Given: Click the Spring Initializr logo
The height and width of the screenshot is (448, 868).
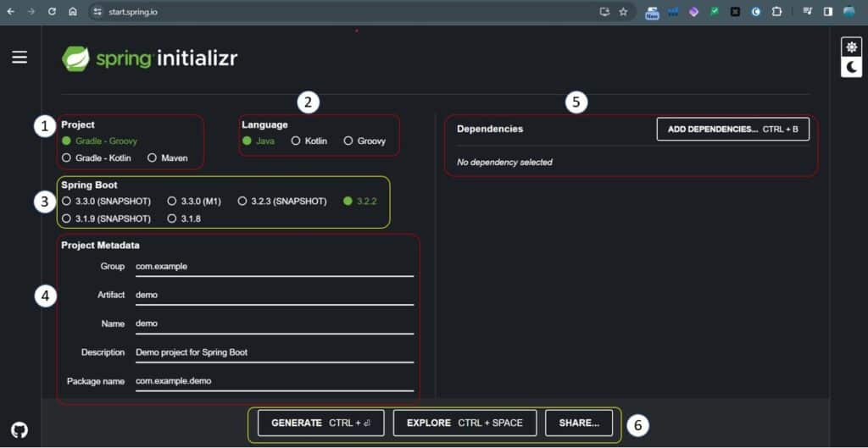Looking at the screenshot, I should (149, 58).
